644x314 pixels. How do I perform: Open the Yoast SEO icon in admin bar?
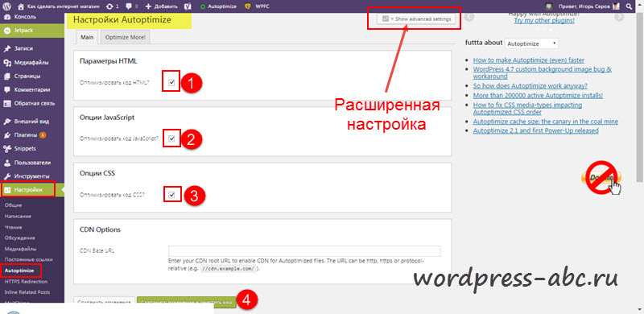(188, 6)
